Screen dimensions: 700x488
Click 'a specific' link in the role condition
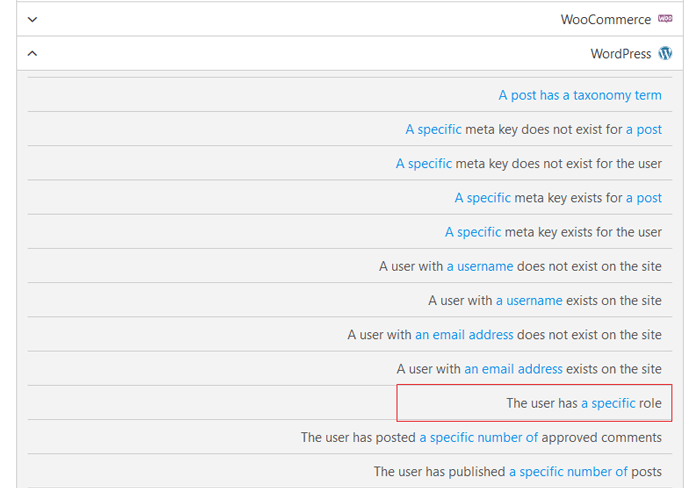point(608,403)
